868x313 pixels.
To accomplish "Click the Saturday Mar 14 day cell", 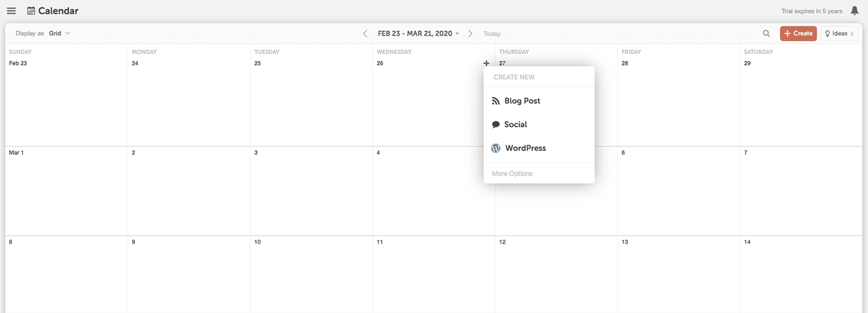I will coord(801,274).
